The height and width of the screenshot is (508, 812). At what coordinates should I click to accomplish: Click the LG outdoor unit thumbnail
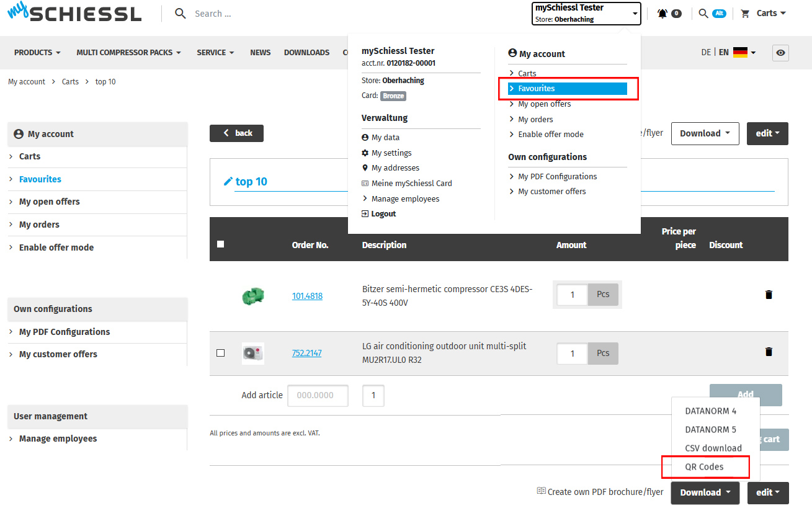click(252, 353)
